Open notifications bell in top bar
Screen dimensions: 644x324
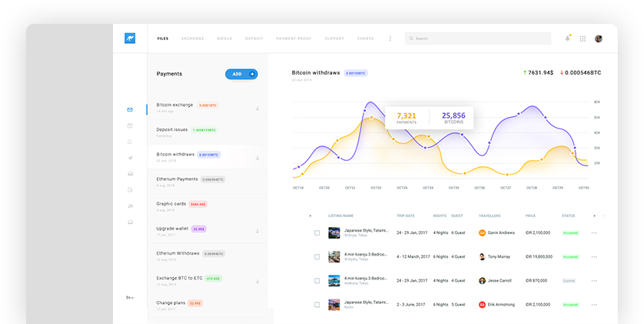tap(568, 38)
